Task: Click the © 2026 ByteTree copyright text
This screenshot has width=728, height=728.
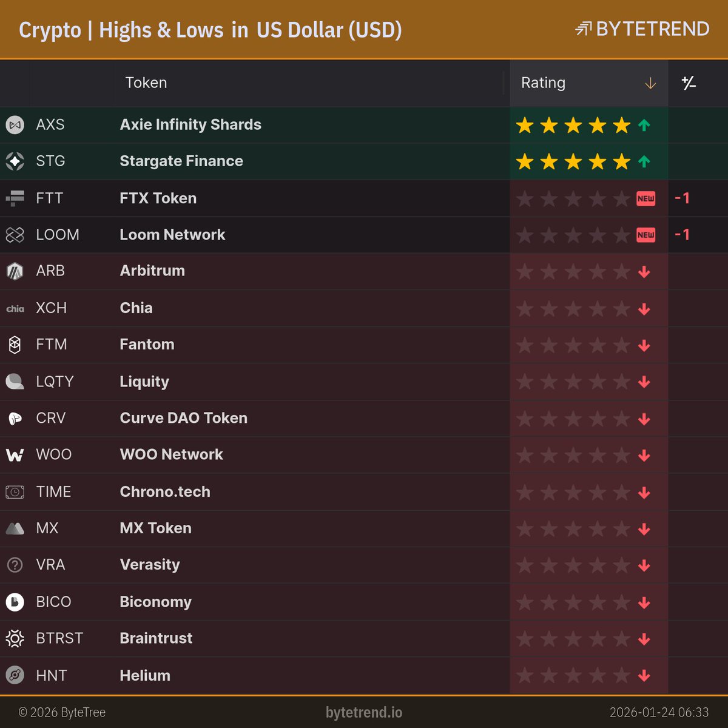Action: pos(62,712)
